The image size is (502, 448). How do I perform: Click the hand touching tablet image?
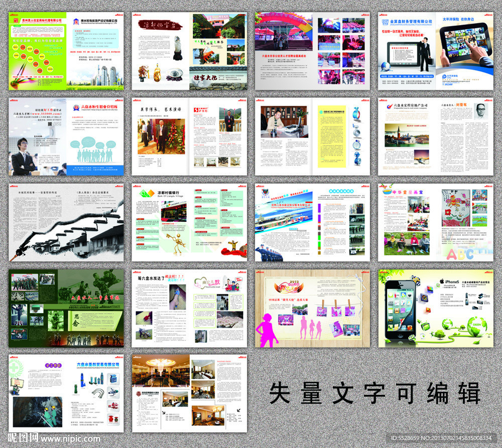(466, 45)
